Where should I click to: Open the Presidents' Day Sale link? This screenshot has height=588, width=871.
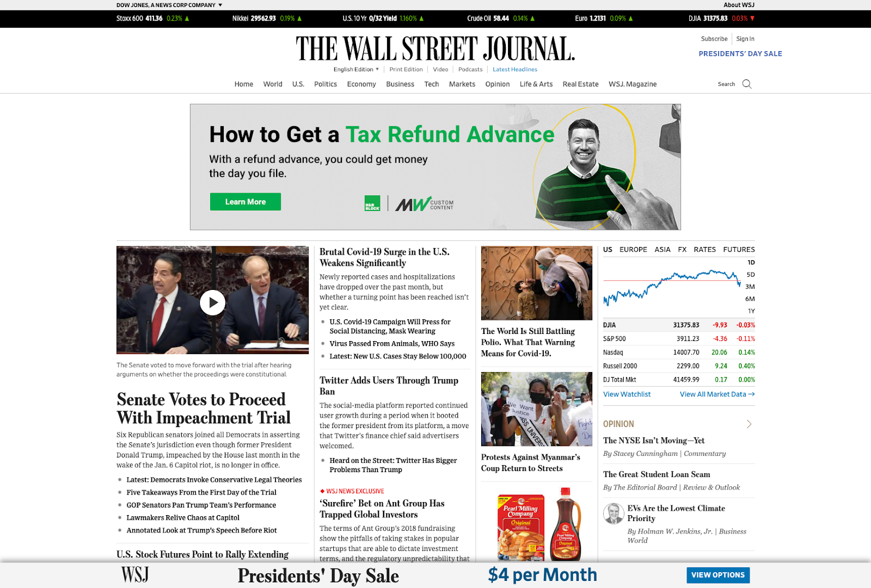[x=740, y=54]
